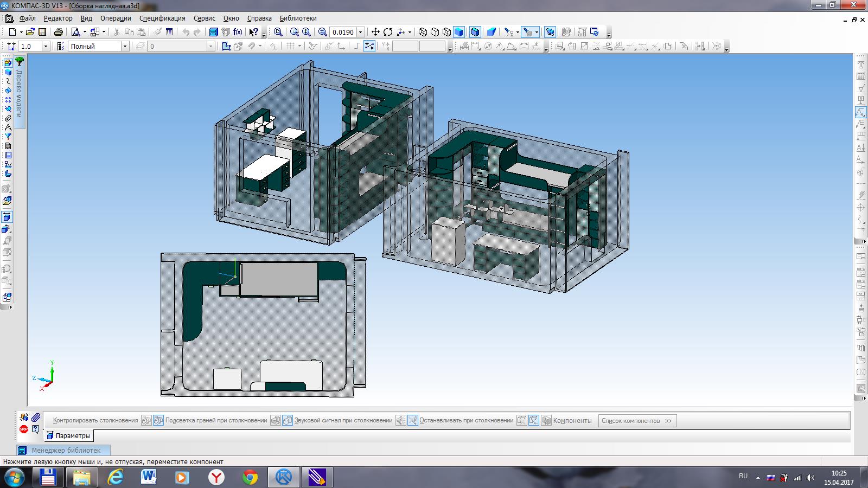Enable sound signal at collision
868x488 pixels.
[400, 420]
